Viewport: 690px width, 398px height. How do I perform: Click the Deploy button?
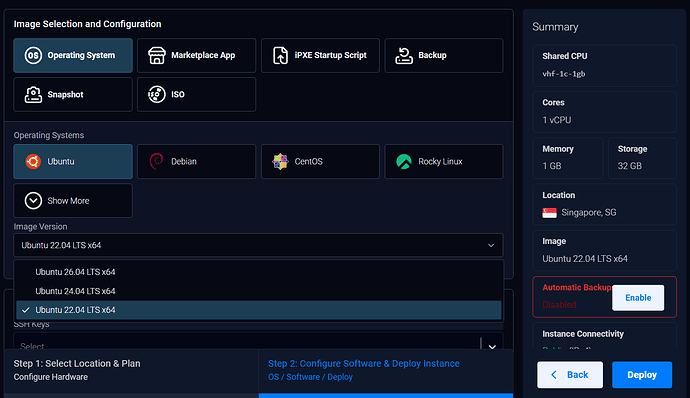pyautogui.click(x=642, y=375)
